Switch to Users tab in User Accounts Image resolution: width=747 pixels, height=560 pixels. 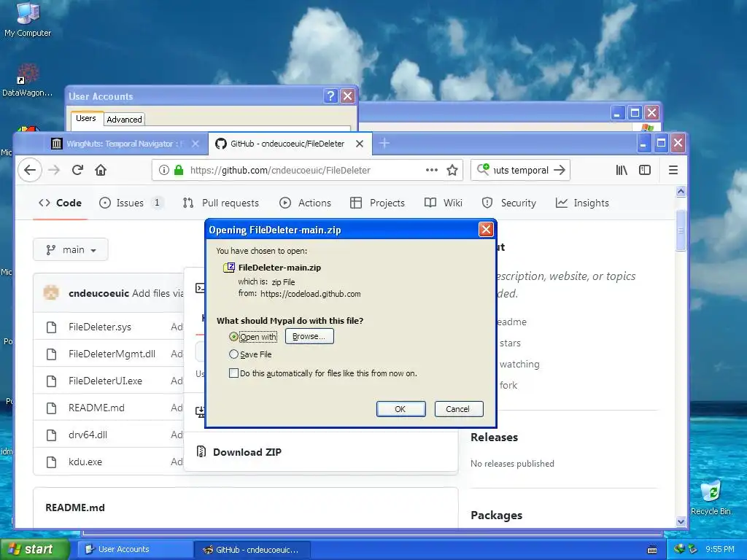[86, 119]
